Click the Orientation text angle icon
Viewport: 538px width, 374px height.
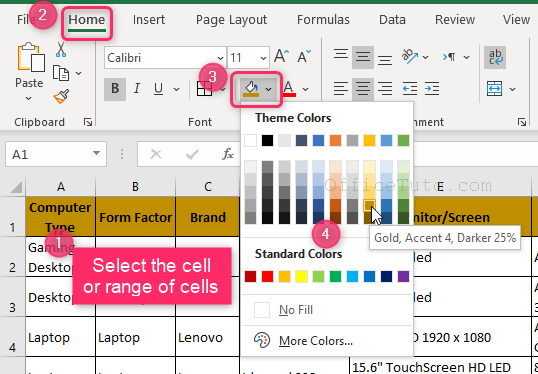coord(410,57)
